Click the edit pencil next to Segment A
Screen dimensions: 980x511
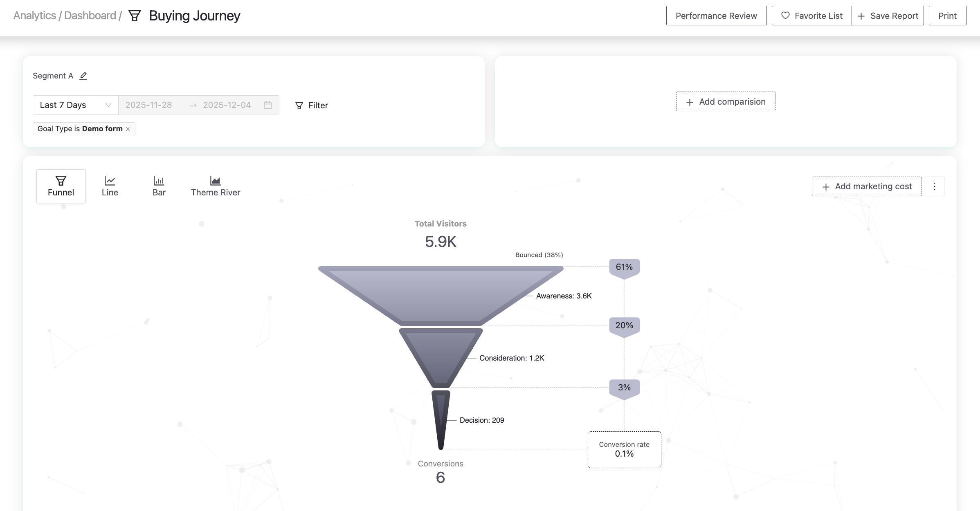(x=83, y=76)
